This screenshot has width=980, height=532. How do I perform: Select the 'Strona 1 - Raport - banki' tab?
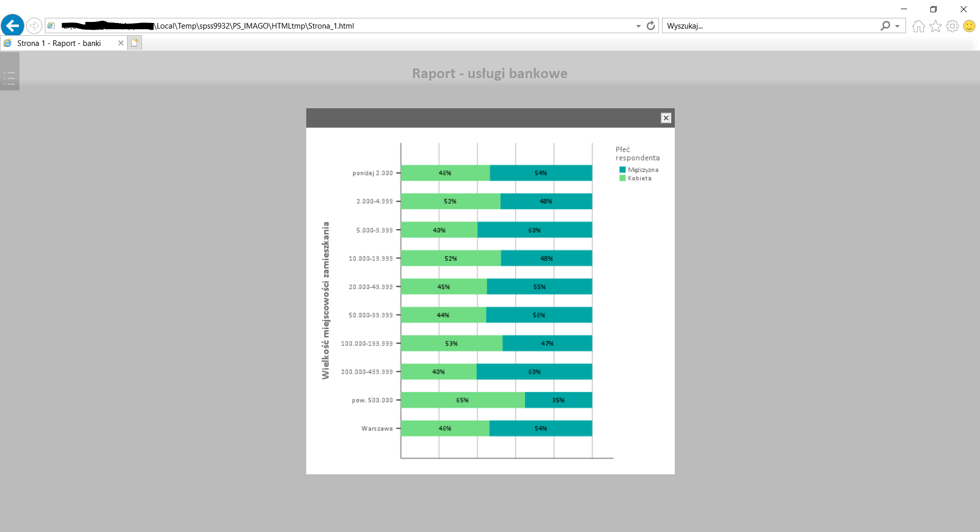(59, 43)
